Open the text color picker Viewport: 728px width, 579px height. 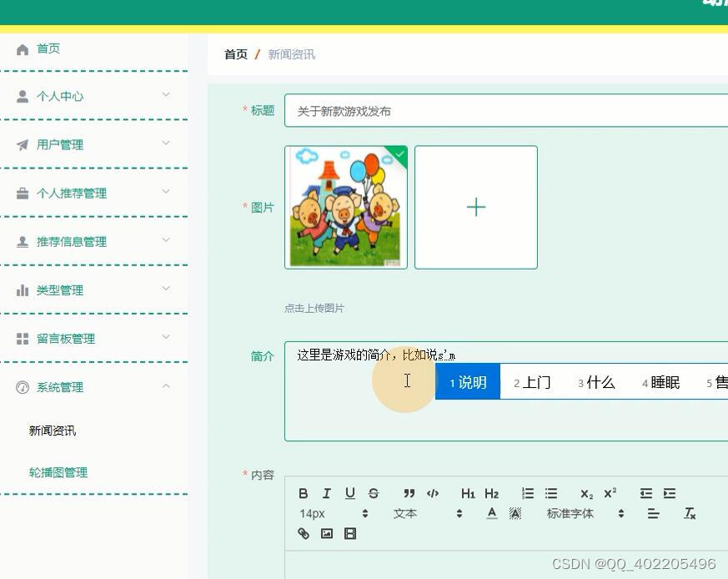click(x=492, y=513)
